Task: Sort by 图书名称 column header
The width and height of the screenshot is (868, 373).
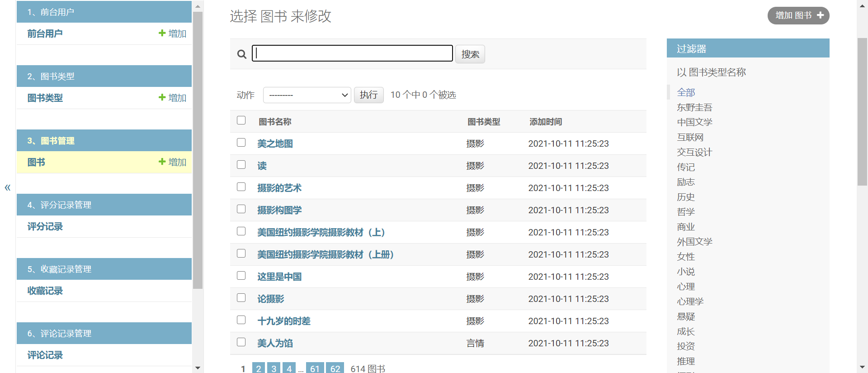Action: [275, 122]
